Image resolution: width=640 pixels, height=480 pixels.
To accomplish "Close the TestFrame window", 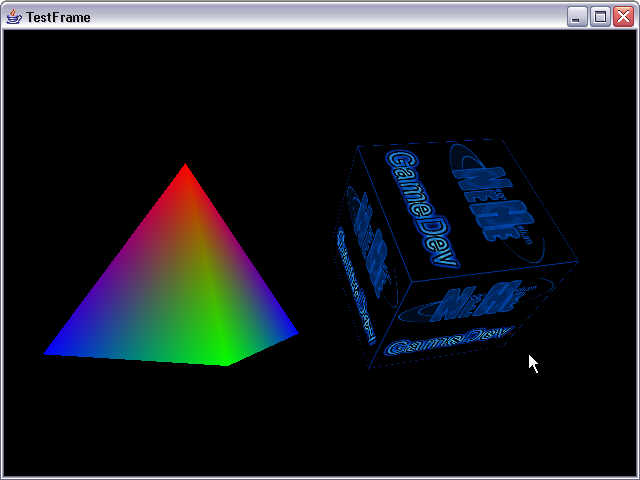I will coord(623,17).
